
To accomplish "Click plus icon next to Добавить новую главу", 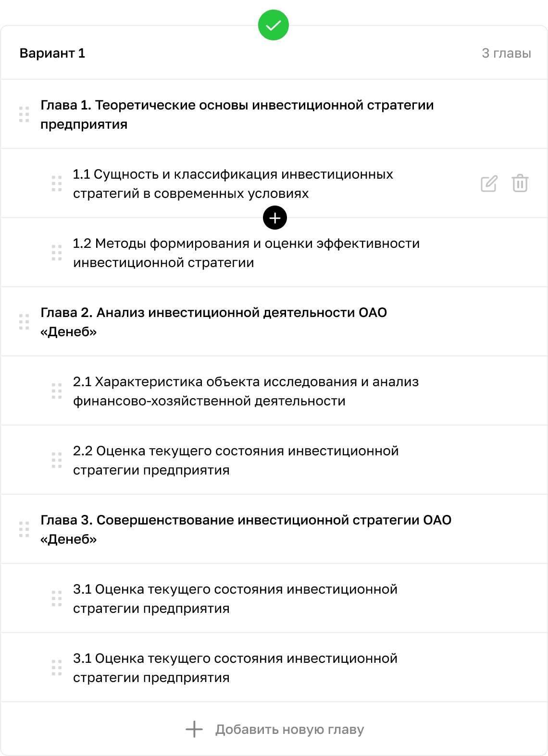I will [x=194, y=729].
